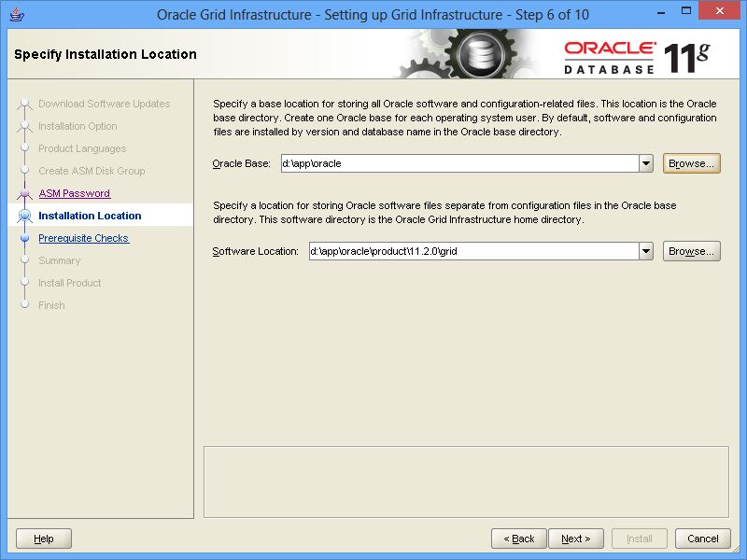The height and width of the screenshot is (560, 747).
Task: Cancel the Grid Infrastructure setup
Action: point(703,539)
